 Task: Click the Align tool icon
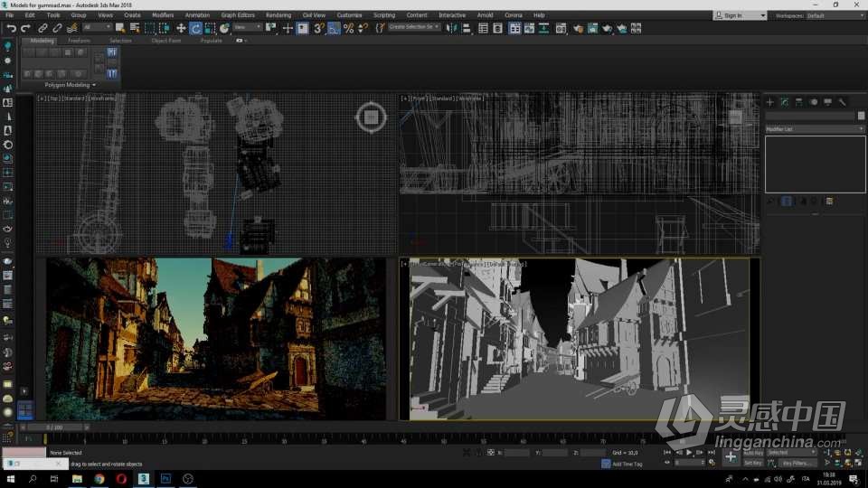click(467, 28)
